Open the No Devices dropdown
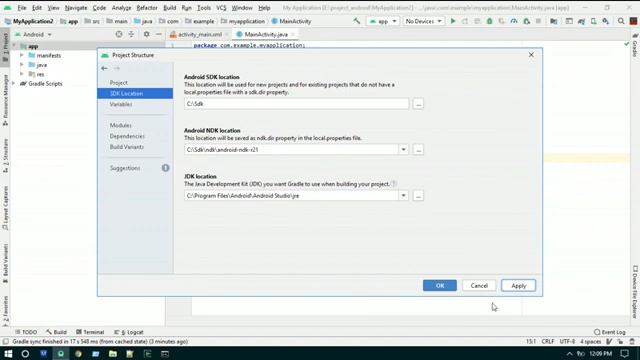 tap(423, 21)
